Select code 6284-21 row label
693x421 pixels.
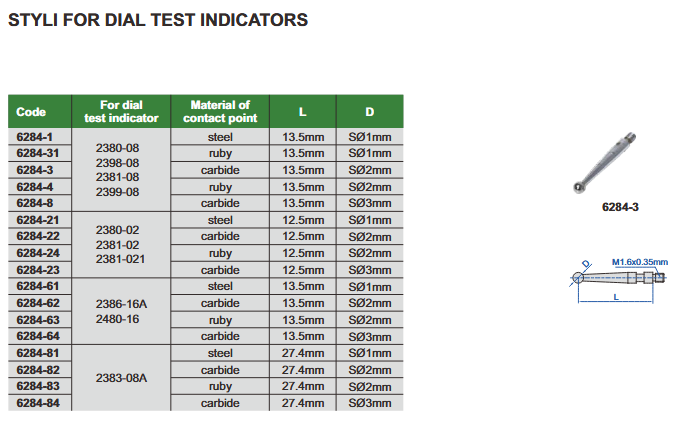pyautogui.click(x=39, y=219)
